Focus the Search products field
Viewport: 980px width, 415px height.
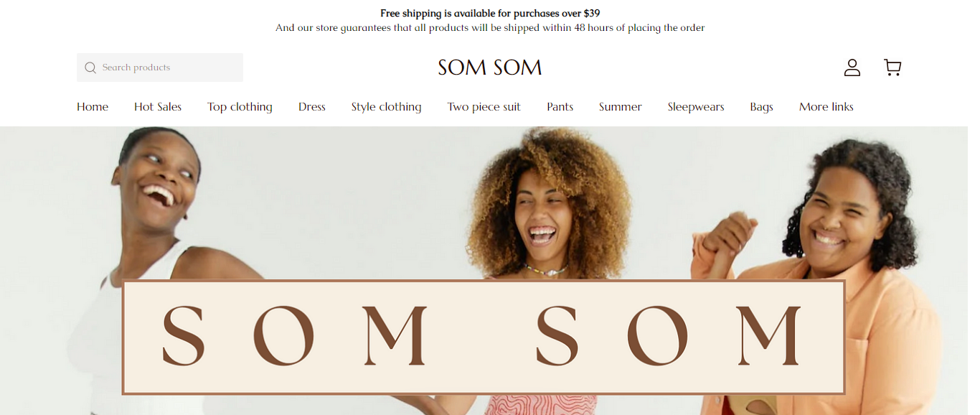point(160,67)
